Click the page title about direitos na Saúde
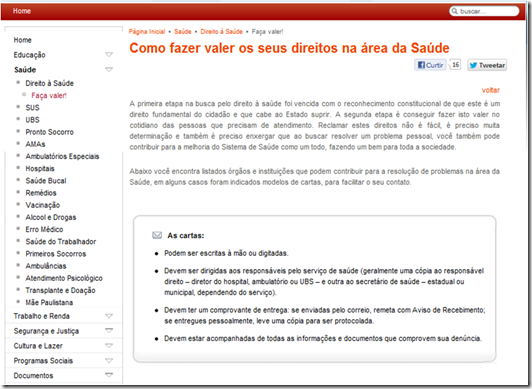Viewport: 532px width, 389px height. pyautogui.click(x=289, y=48)
